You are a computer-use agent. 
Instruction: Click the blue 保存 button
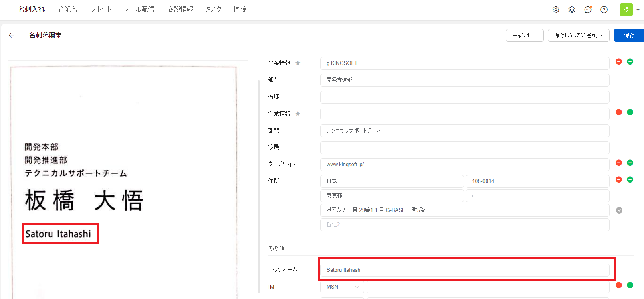tap(629, 35)
